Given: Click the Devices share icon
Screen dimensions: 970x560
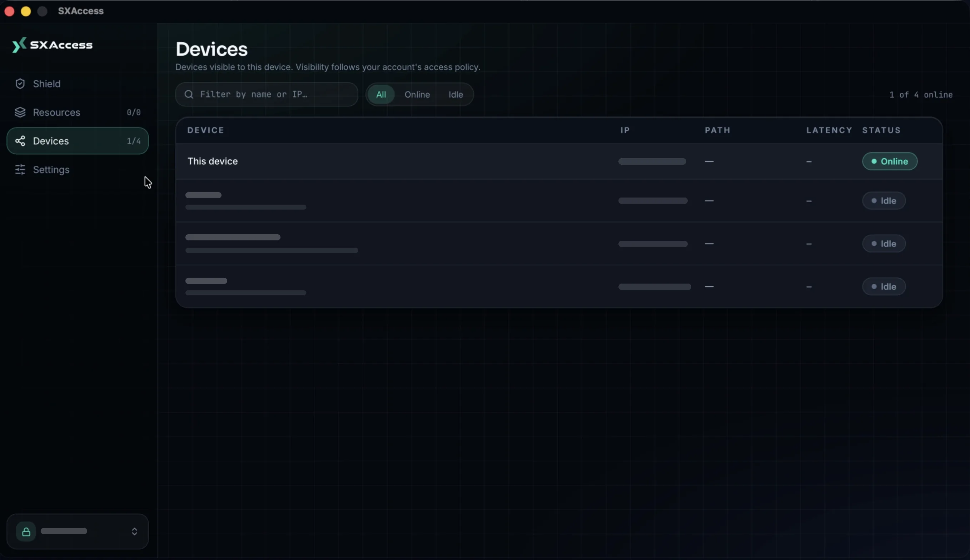Looking at the screenshot, I should (20, 141).
